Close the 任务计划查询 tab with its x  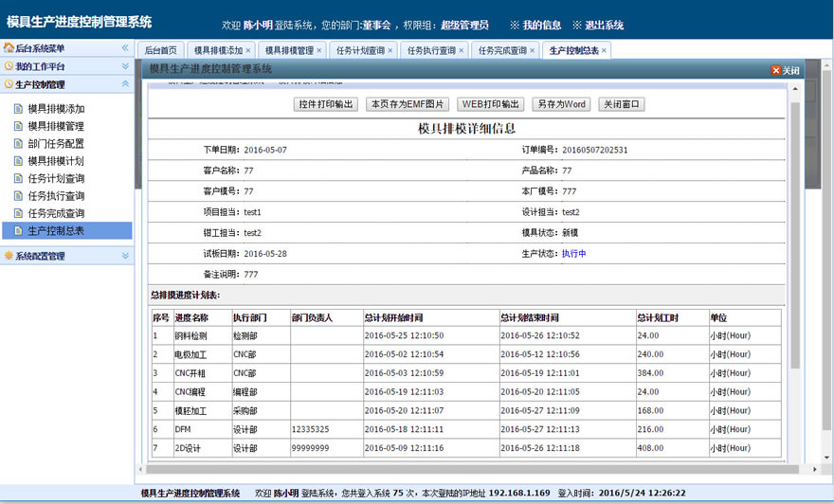(x=390, y=50)
